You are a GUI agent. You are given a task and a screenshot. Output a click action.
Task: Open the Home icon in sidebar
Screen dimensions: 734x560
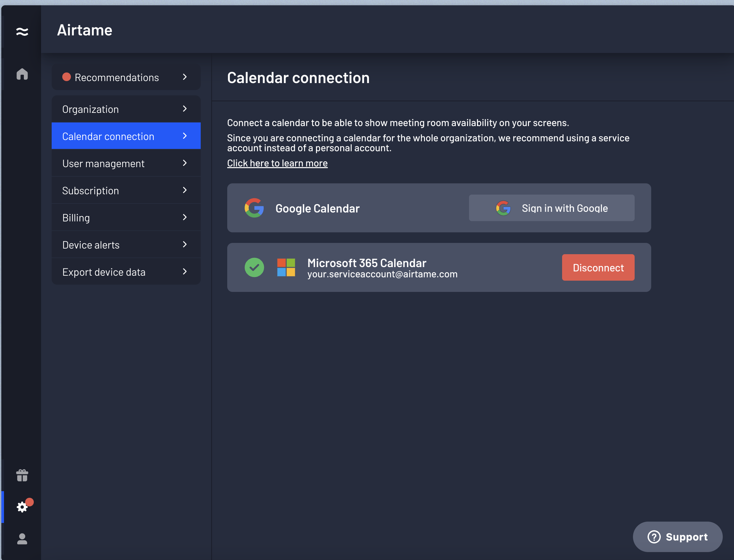(x=22, y=74)
